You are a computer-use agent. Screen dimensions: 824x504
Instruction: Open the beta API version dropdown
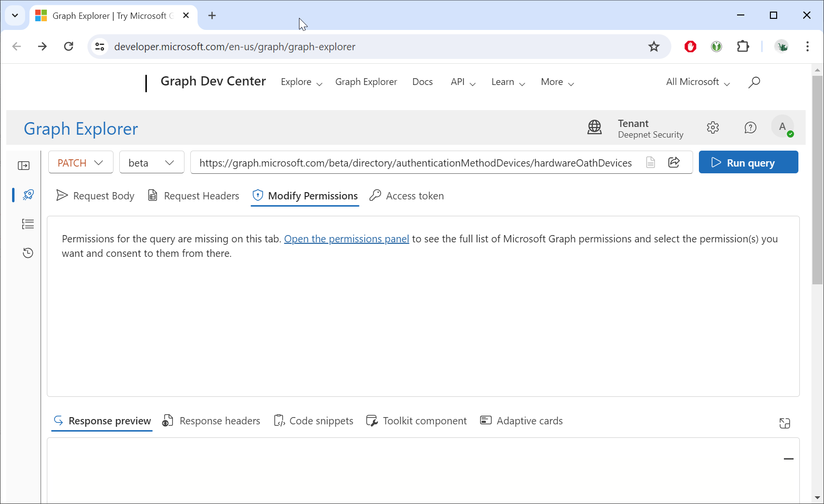coord(151,163)
